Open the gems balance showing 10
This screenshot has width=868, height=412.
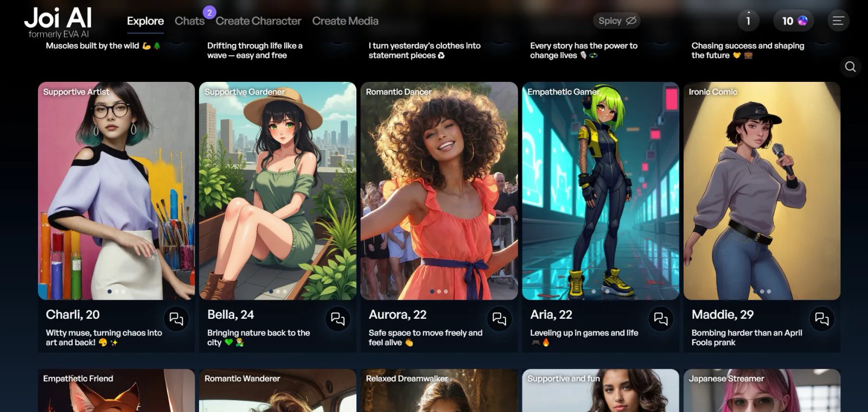794,21
